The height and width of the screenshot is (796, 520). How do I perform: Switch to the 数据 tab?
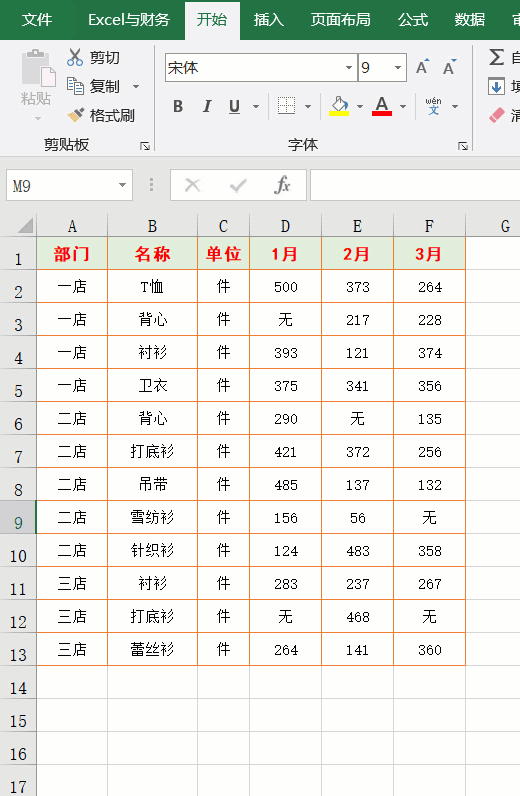[x=470, y=20]
